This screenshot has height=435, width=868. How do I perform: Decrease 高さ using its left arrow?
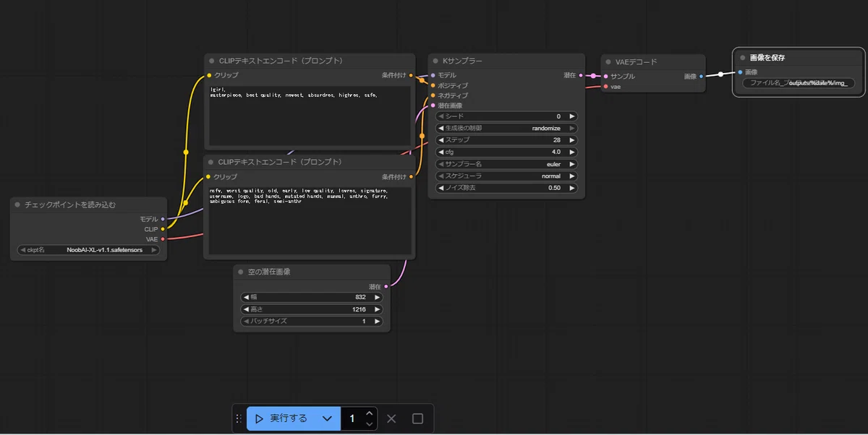246,309
